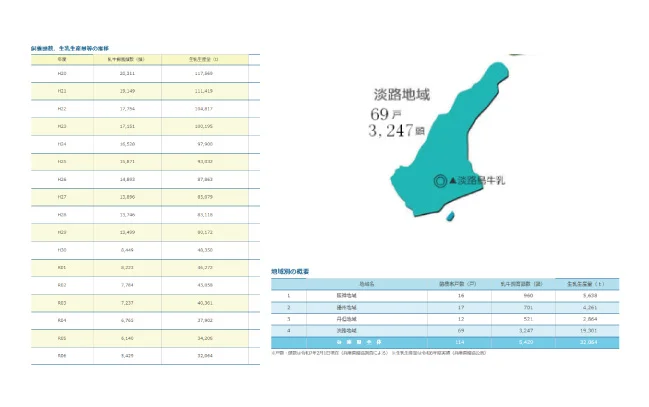Image resolution: width=649 pixels, height=407 pixels.
Task: Click the double-circle marker beside 淡路島牛乳
Action: 439,181
